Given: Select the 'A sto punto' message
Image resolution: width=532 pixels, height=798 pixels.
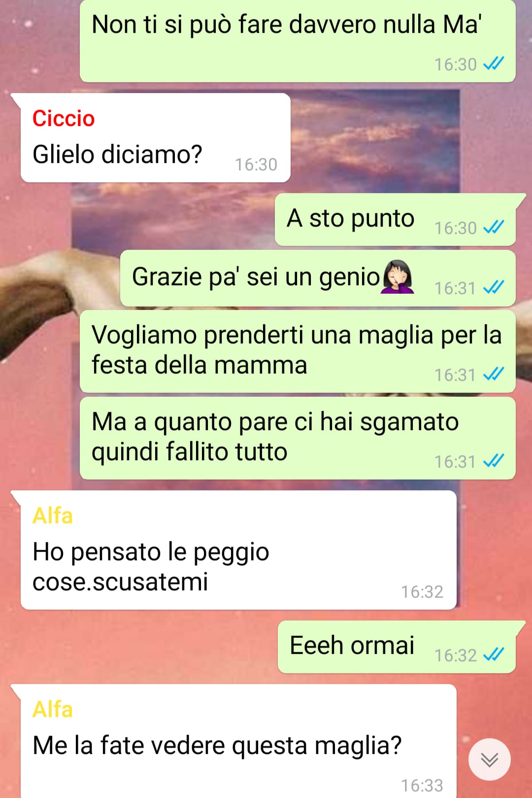Looking at the screenshot, I should (x=395, y=219).
